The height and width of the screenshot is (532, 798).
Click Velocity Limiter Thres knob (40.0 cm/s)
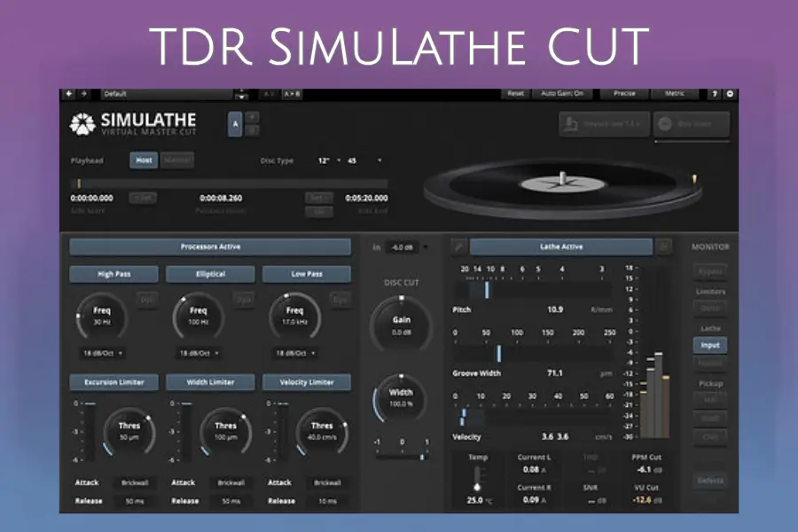click(322, 432)
